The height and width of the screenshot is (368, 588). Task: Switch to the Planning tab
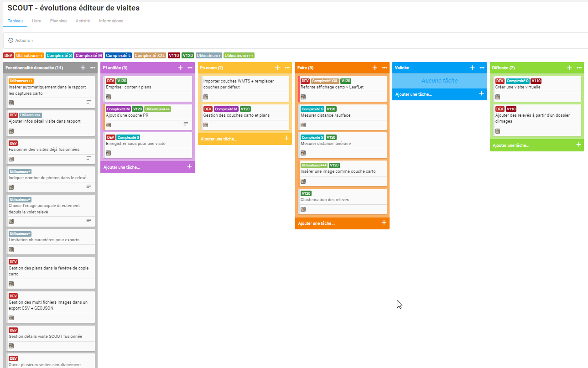58,21
